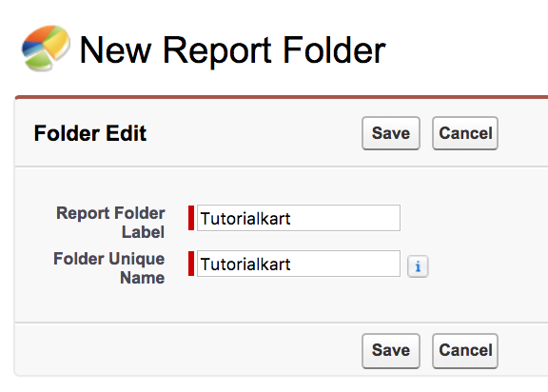
Task: Click the New Report Folder page title
Action: 232,50
